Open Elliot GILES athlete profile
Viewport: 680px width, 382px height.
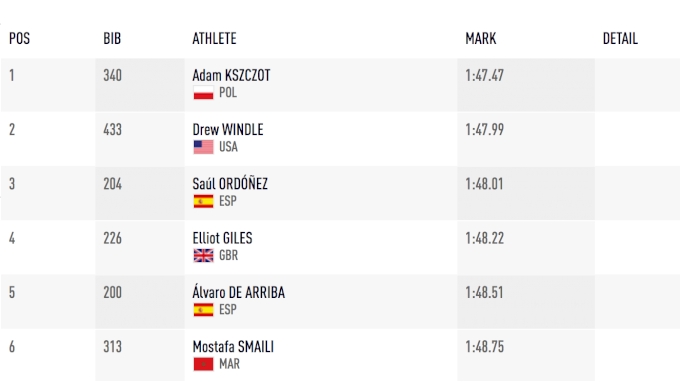click(222, 238)
